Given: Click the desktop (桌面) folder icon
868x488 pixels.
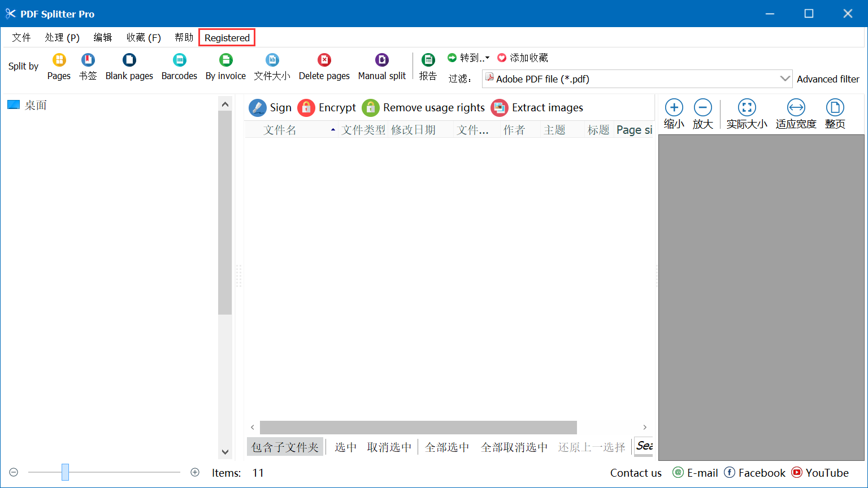Looking at the screenshot, I should tap(14, 104).
